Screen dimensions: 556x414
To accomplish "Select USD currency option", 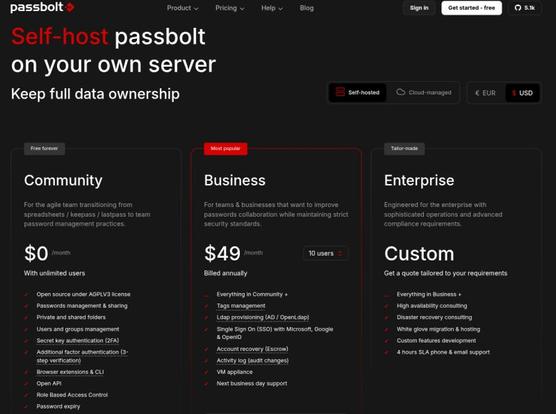I will coord(522,93).
